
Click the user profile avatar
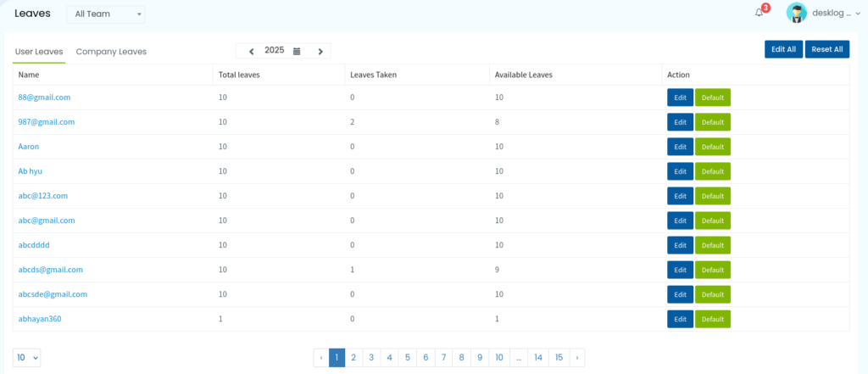click(797, 14)
